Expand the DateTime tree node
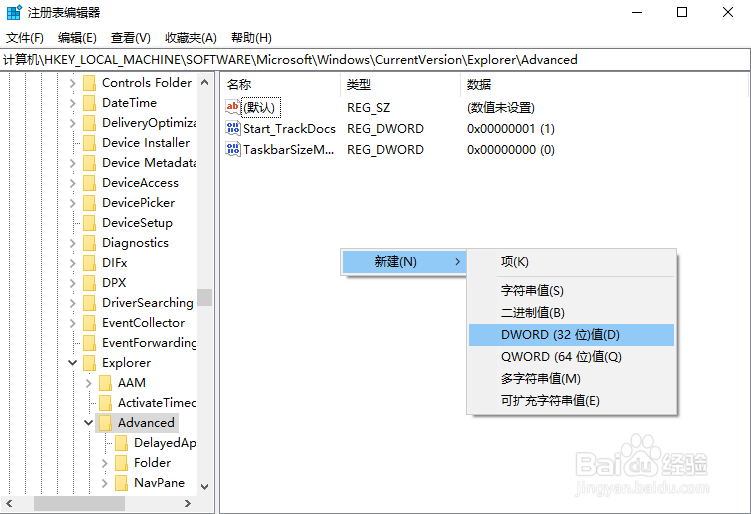751x514 pixels. tap(72, 103)
